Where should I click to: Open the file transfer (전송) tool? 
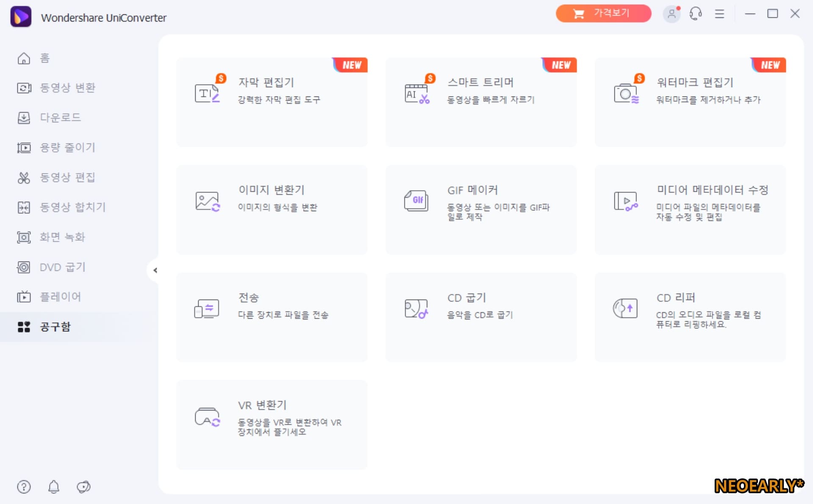pos(271,317)
